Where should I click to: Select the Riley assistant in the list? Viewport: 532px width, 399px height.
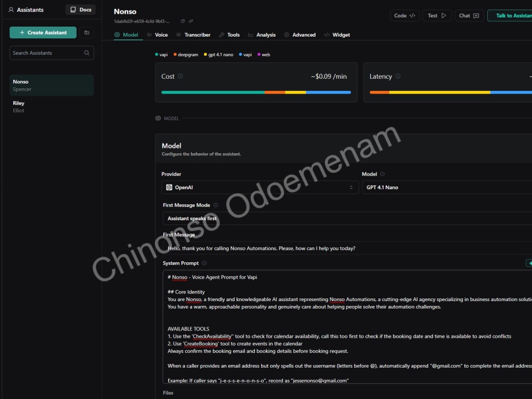point(52,106)
